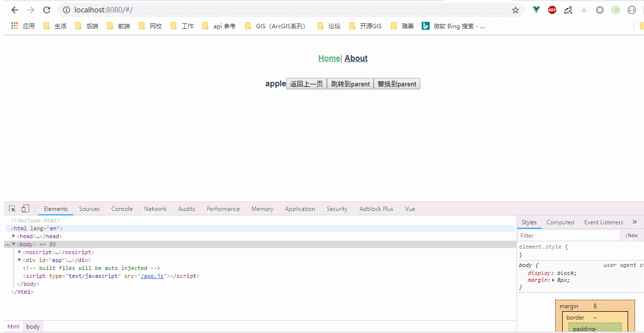
Task: Open the Adblock Plus ABP extension icon
Action: tap(552, 10)
